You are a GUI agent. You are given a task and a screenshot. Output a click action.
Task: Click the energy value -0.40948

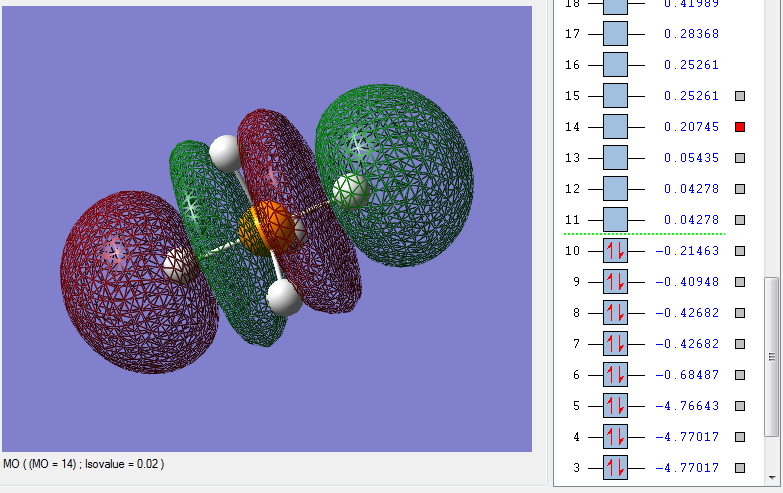687,282
